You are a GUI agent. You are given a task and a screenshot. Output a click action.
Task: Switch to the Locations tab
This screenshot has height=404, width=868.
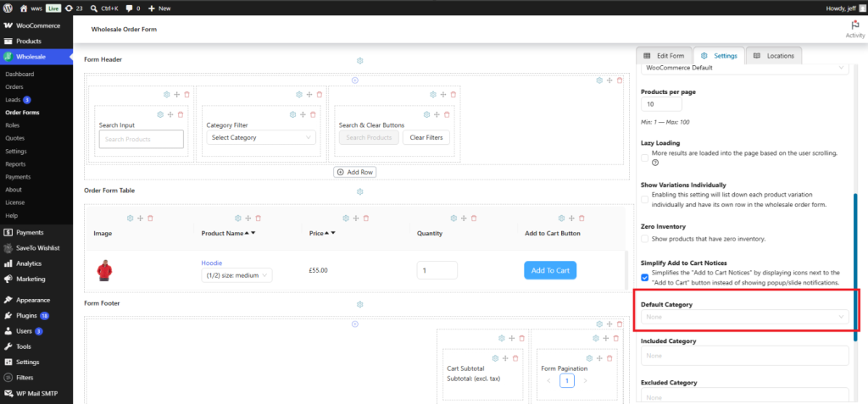(x=774, y=56)
